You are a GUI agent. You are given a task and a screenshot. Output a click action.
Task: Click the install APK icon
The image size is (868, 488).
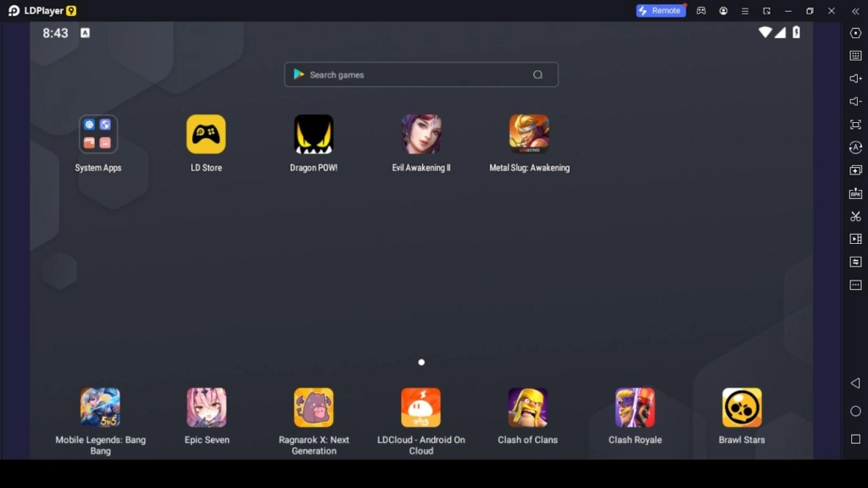tap(855, 193)
